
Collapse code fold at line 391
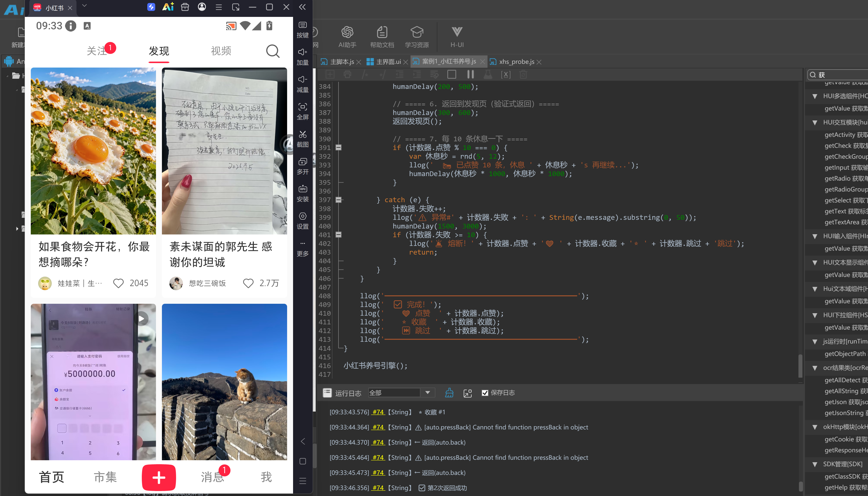point(338,148)
